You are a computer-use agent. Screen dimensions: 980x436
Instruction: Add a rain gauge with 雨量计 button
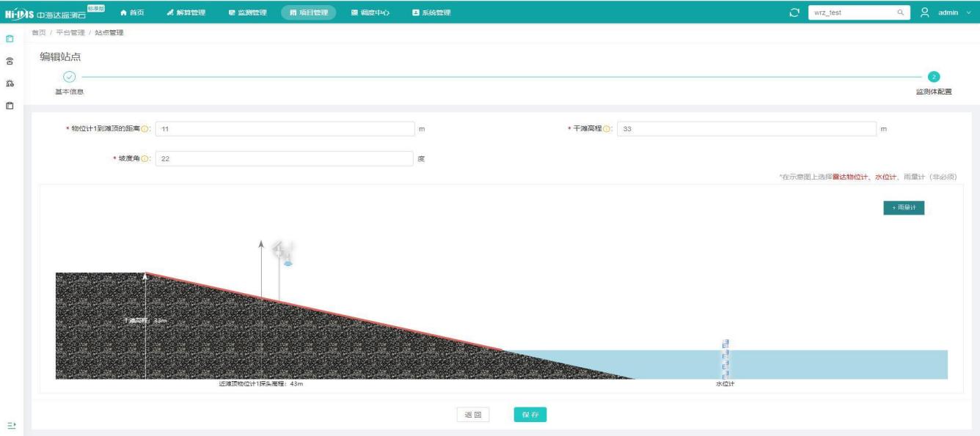[x=904, y=208]
